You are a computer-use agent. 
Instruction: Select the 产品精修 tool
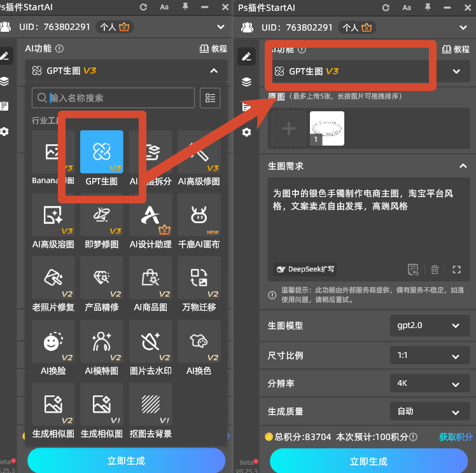(x=102, y=278)
